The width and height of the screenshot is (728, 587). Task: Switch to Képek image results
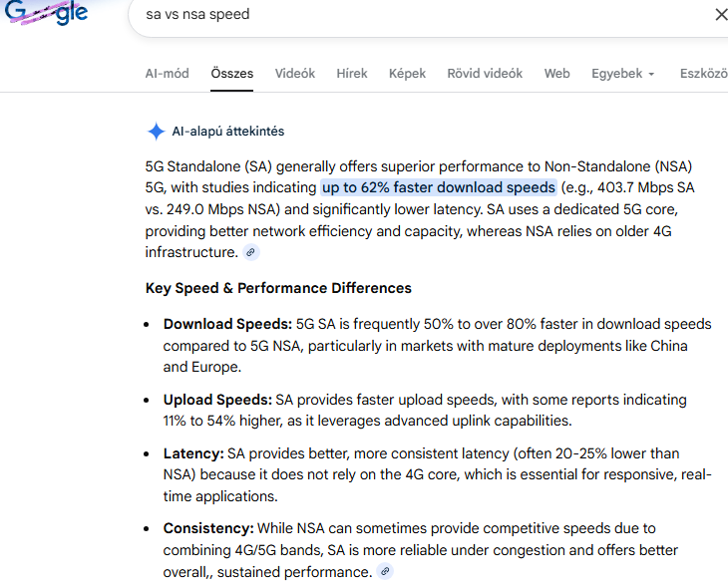(407, 74)
